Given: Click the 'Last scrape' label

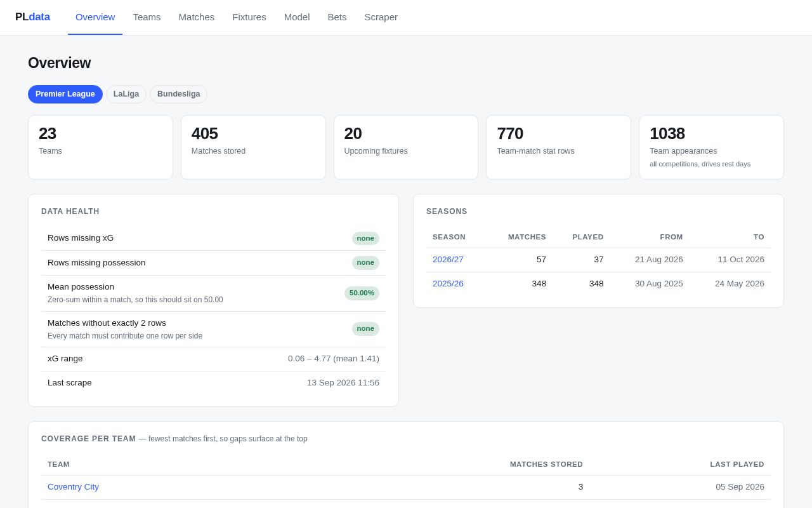Looking at the screenshot, I should (x=70, y=383).
